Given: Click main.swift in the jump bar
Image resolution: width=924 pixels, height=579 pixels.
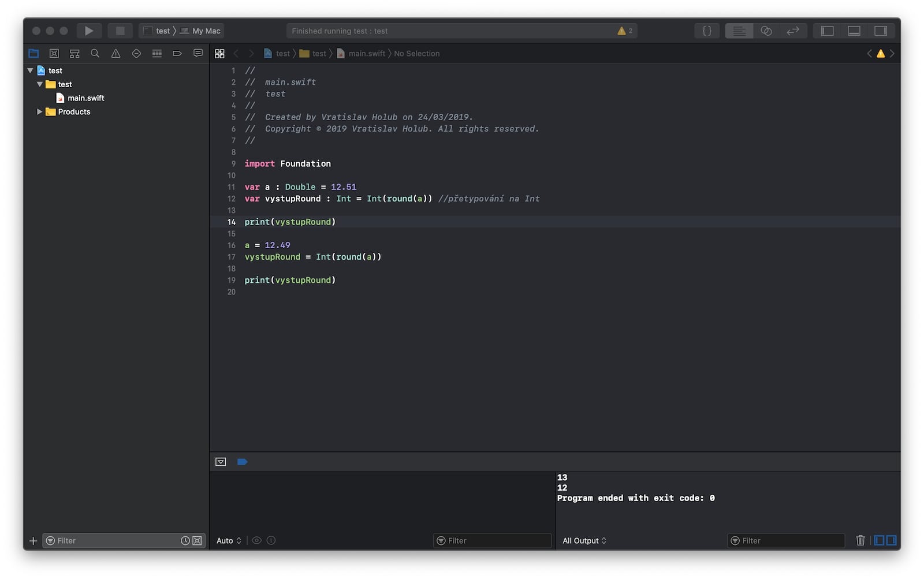Looking at the screenshot, I should [366, 54].
